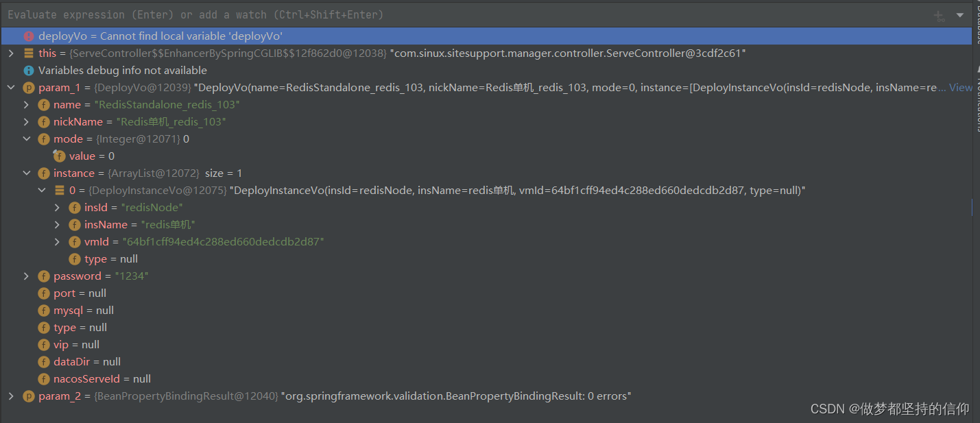The height and width of the screenshot is (423, 980).
Task: Click the field icon beside mode
Action: [x=44, y=139]
